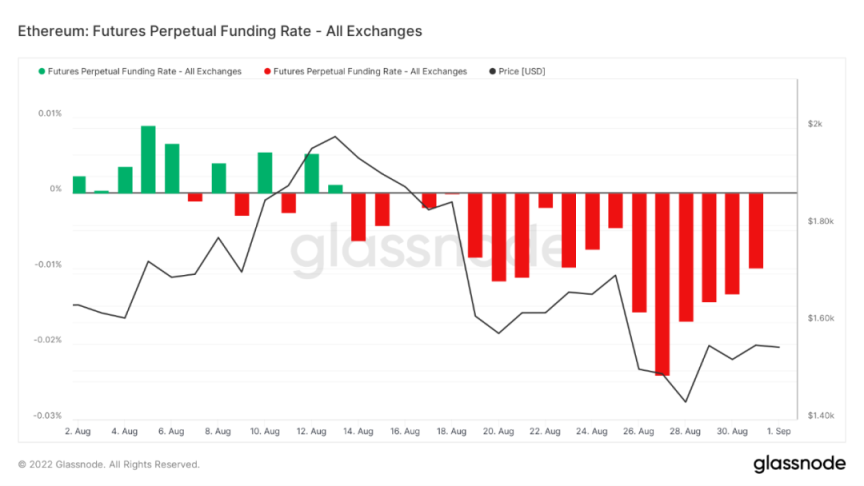
Task: Click the Ethereum Funding Rate chart title
Action: coord(220,31)
